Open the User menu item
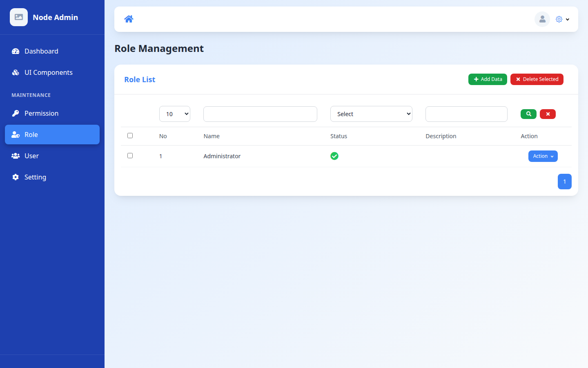This screenshot has width=588, height=368. click(52, 156)
